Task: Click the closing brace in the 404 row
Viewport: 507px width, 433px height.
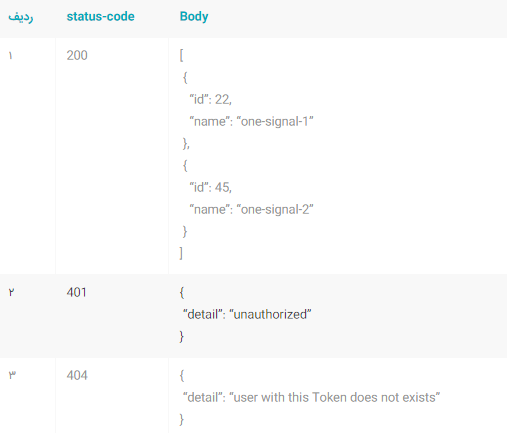Action: coord(182,420)
